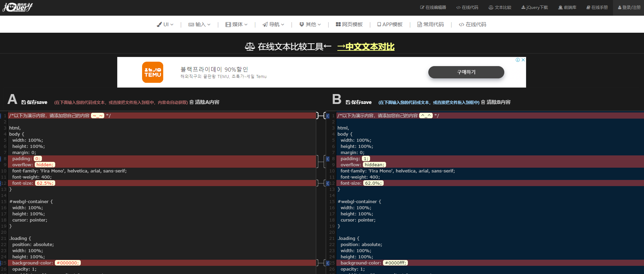Open the 网页模板 menu item

349,25
